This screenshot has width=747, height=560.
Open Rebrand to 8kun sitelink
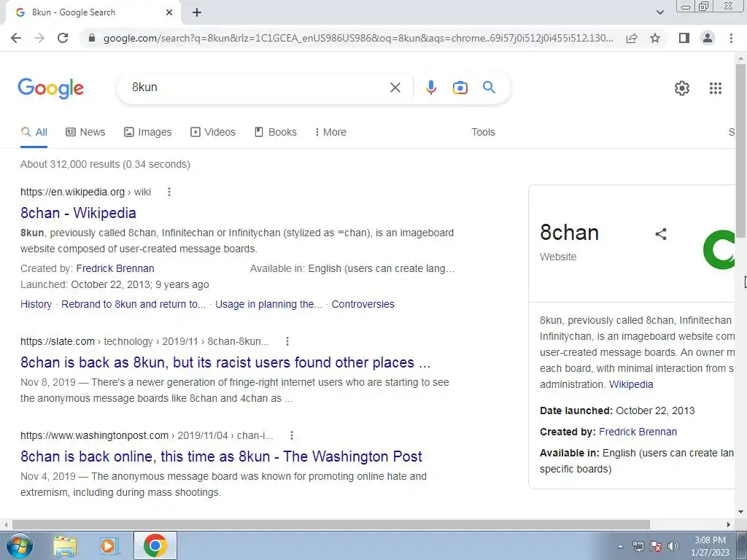pyautogui.click(x=133, y=304)
